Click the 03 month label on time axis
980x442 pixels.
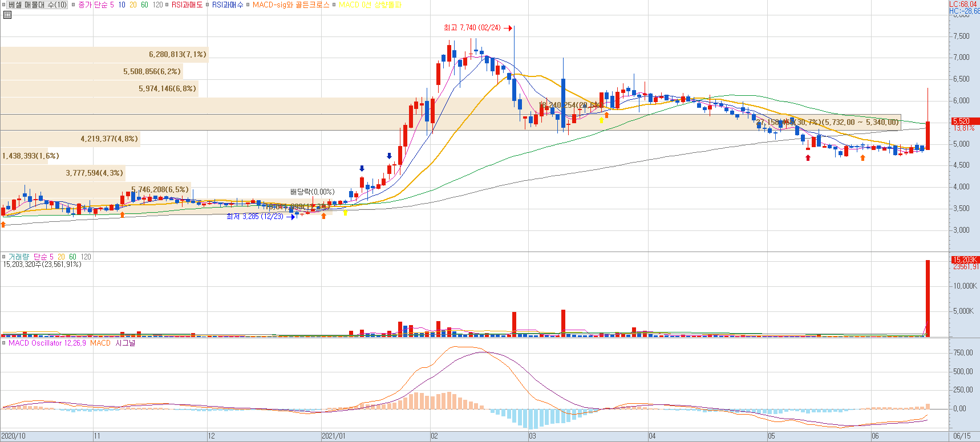(x=532, y=436)
